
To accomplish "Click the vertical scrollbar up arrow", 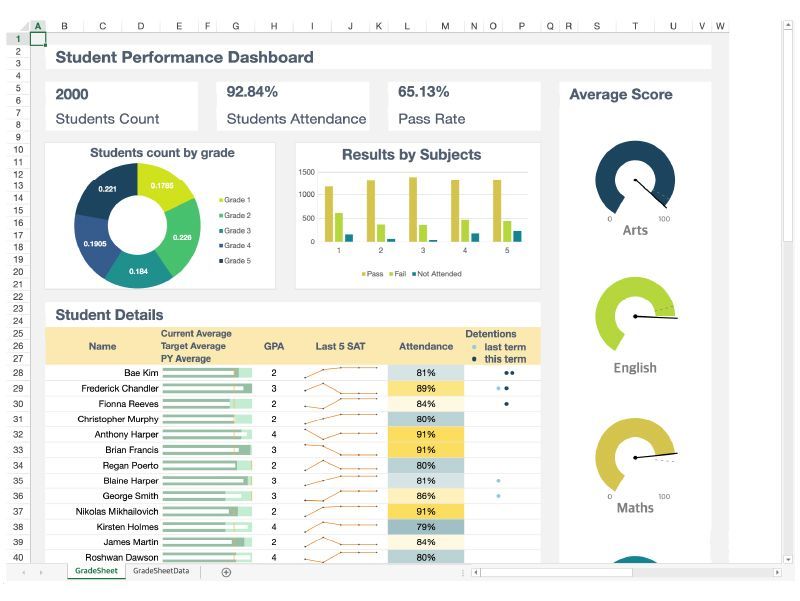I will point(788,26).
